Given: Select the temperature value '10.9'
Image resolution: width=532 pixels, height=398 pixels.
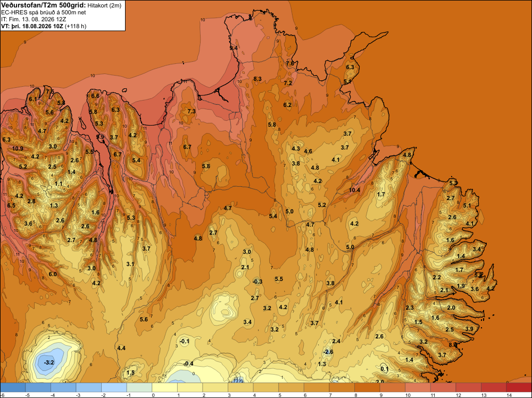Looking at the screenshot, I should [18, 148].
